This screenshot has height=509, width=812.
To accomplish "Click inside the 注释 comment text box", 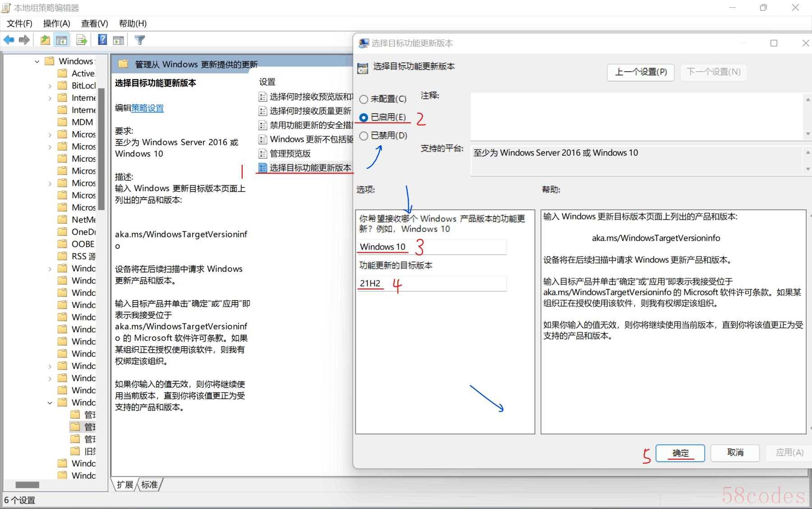I will click(637, 116).
